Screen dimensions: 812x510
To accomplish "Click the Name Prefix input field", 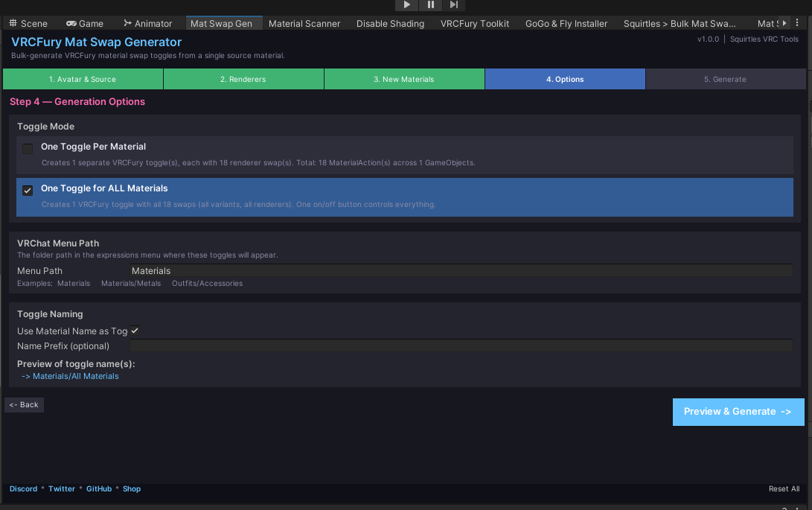I will click(461, 345).
